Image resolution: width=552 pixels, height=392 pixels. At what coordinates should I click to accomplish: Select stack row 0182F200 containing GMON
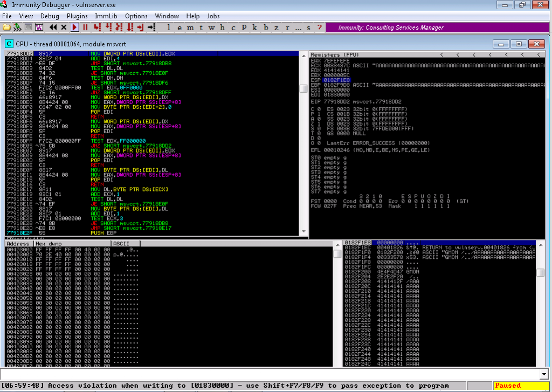[440, 272]
